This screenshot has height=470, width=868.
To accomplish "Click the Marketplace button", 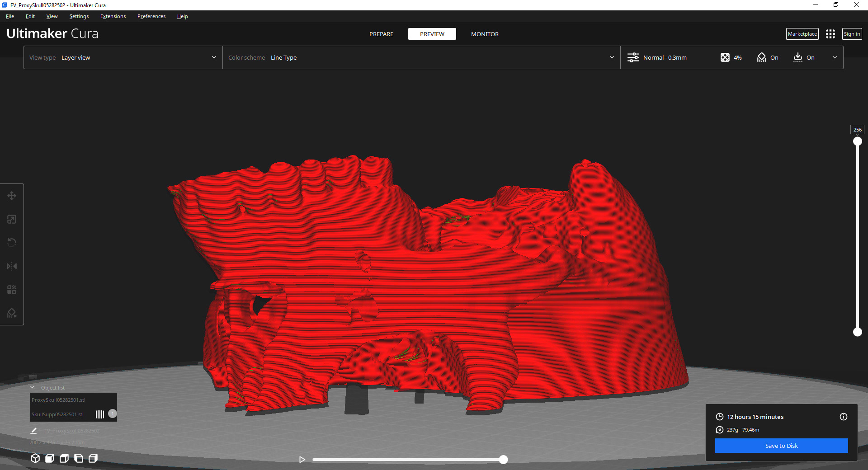I will 802,34.
